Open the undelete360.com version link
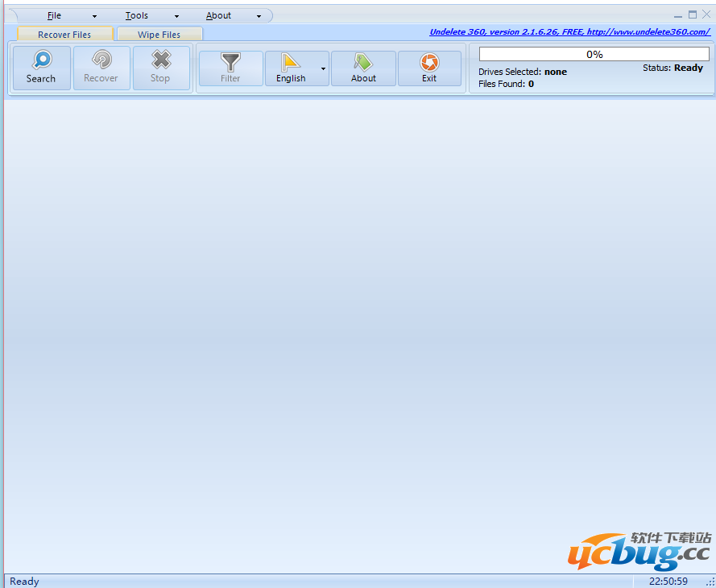 pyautogui.click(x=569, y=32)
